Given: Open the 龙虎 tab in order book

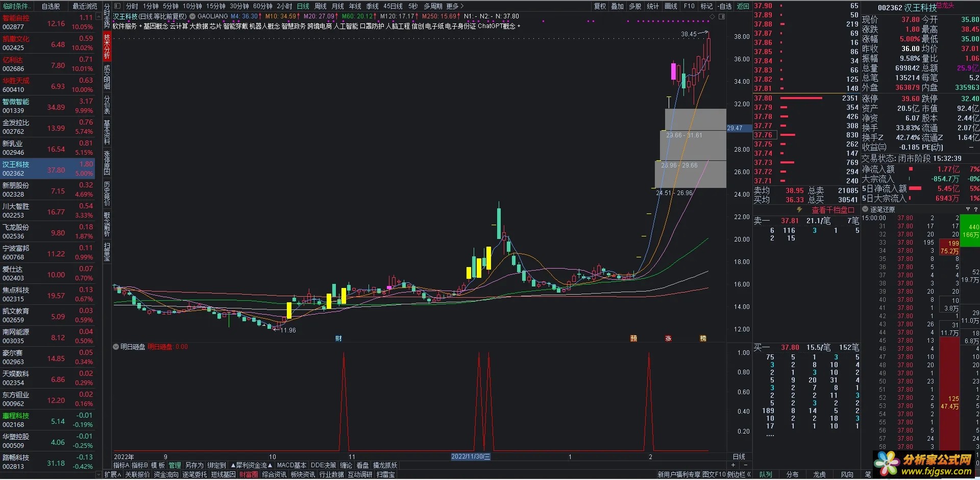Looking at the screenshot, I should click(x=819, y=474).
